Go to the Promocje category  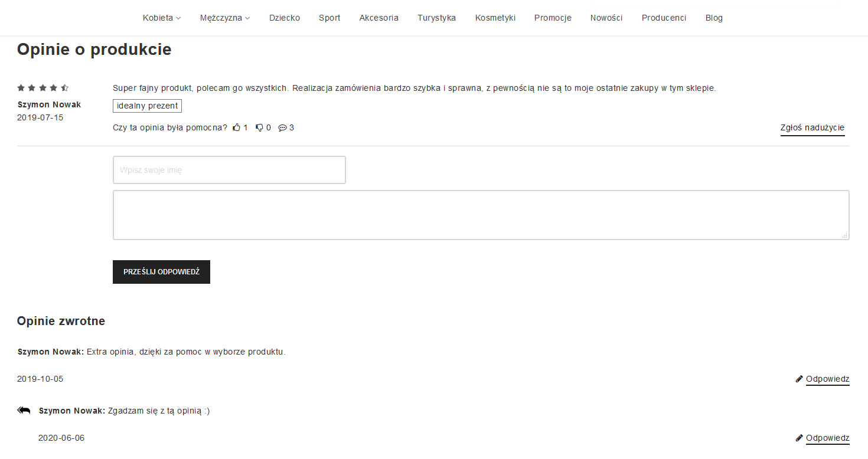(x=553, y=18)
